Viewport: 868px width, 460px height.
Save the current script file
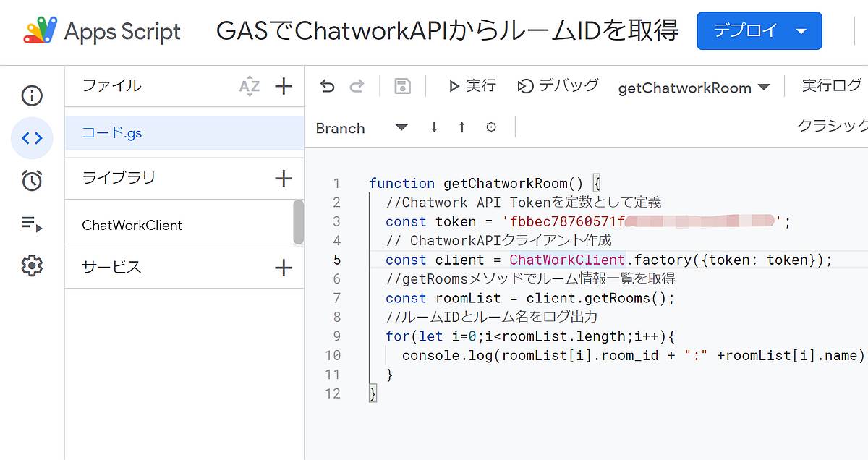click(403, 86)
